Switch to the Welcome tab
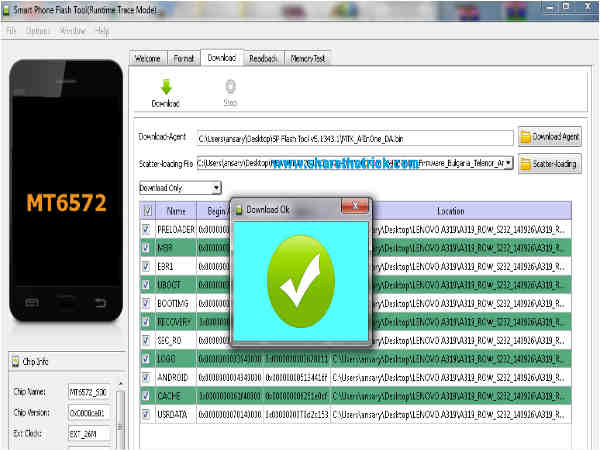600x450 pixels. pos(148,59)
